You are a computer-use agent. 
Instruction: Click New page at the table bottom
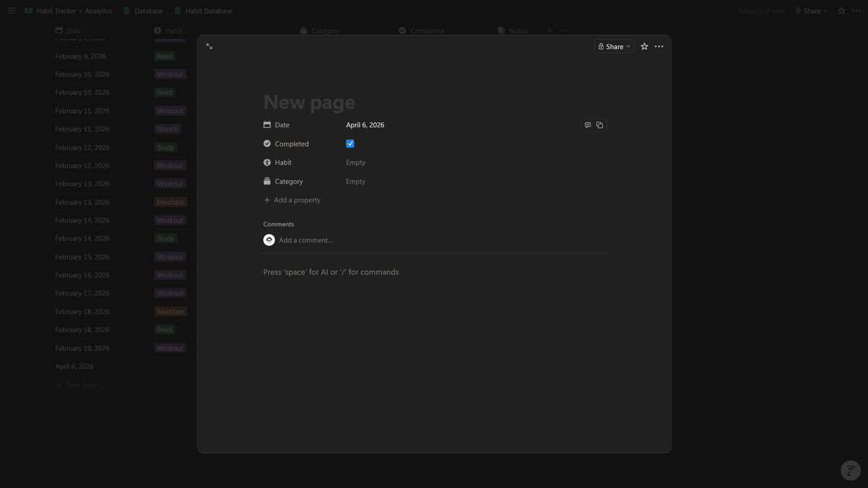77,385
